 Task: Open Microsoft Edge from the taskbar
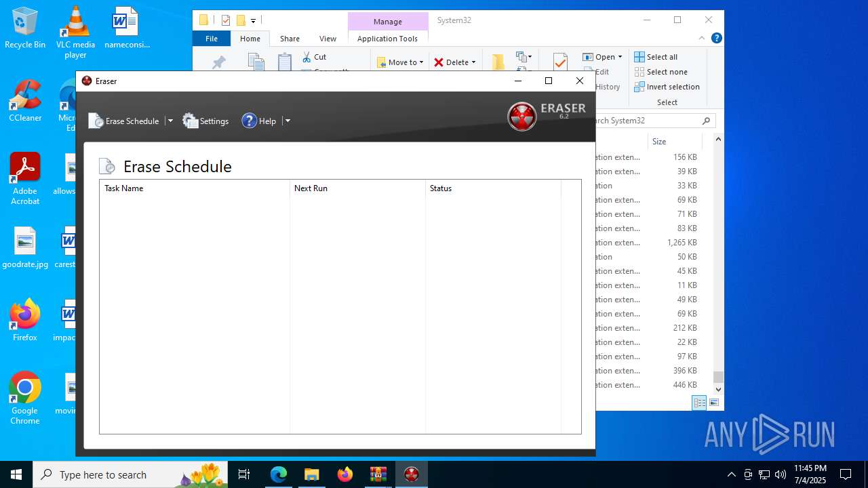tap(279, 474)
